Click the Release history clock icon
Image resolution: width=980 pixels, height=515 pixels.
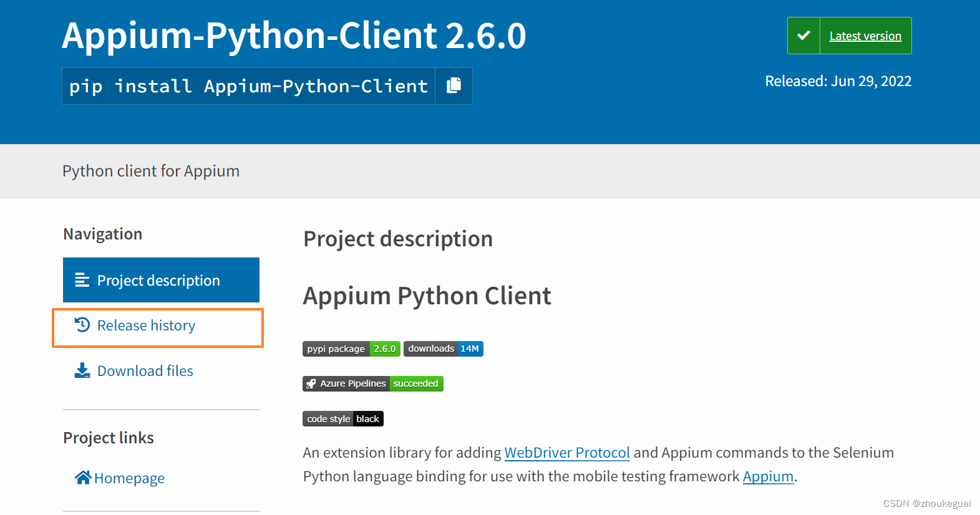tap(82, 325)
